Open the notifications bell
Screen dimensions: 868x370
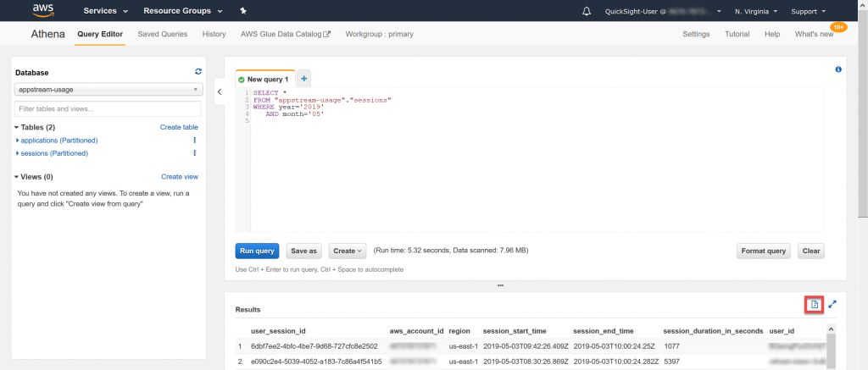pyautogui.click(x=587, y=11)
